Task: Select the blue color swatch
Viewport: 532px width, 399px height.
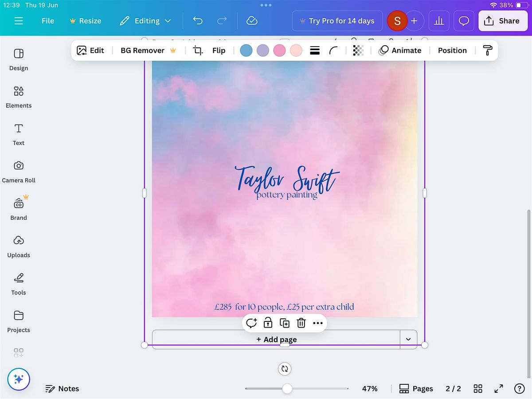Action: [246, 51]
